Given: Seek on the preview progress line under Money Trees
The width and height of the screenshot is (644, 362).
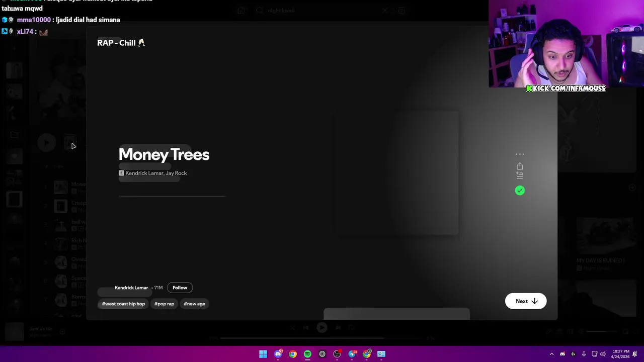Looking at the screenshot, I should (x=172, y=197).
